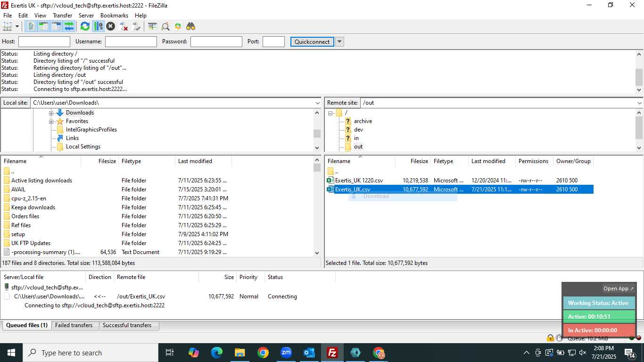The image size is (644, 362).
Task: Open the Site Manager icon
Action: (8, 26)
